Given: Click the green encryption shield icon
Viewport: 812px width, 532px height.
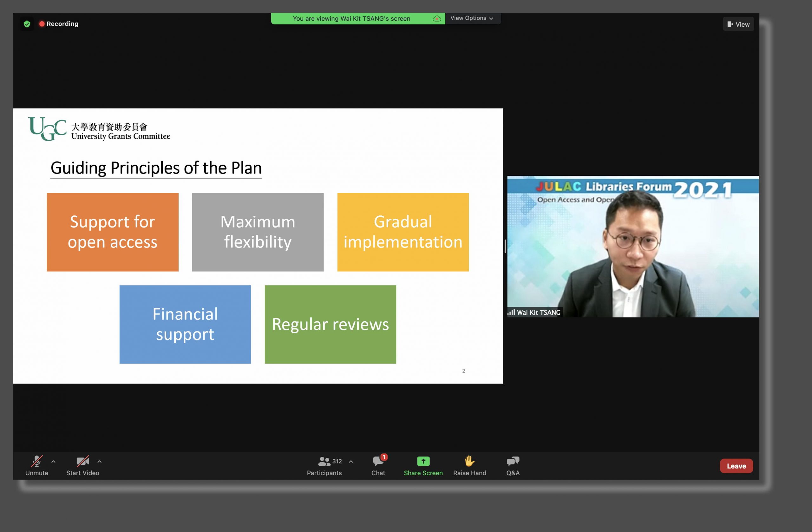Looking at the screenshot, I should pos(27,24).
